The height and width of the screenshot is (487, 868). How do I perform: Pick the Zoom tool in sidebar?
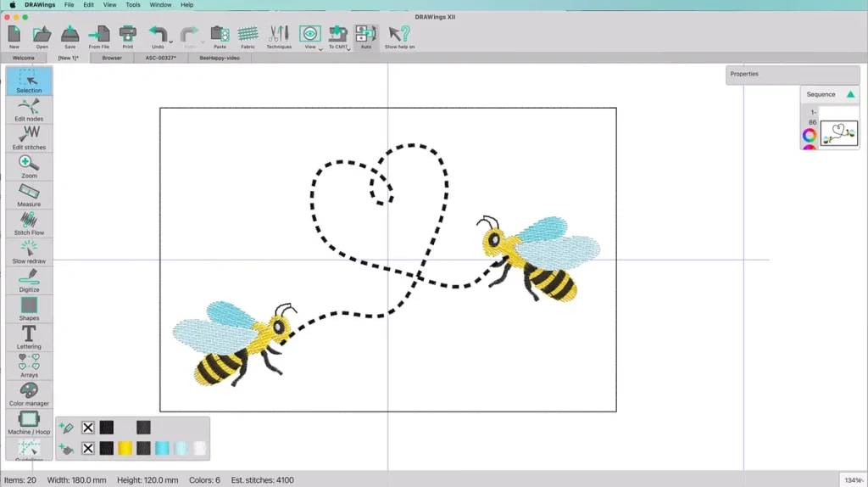click(29, 166)
